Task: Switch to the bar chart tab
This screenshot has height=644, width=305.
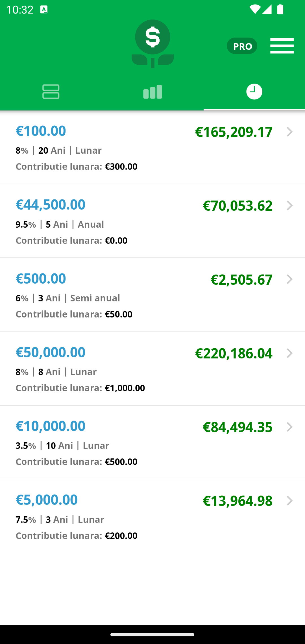Action: 152,92
